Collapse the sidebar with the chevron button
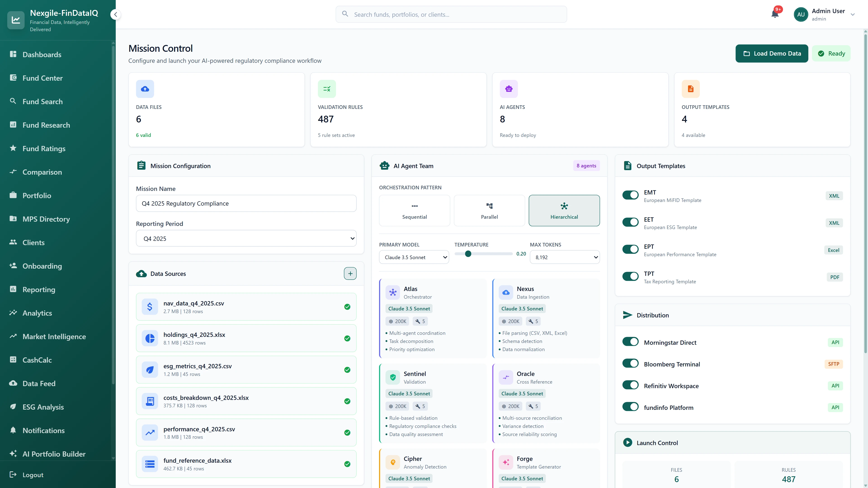Screen dimensions: 868x488 click(x=116, y=14)
